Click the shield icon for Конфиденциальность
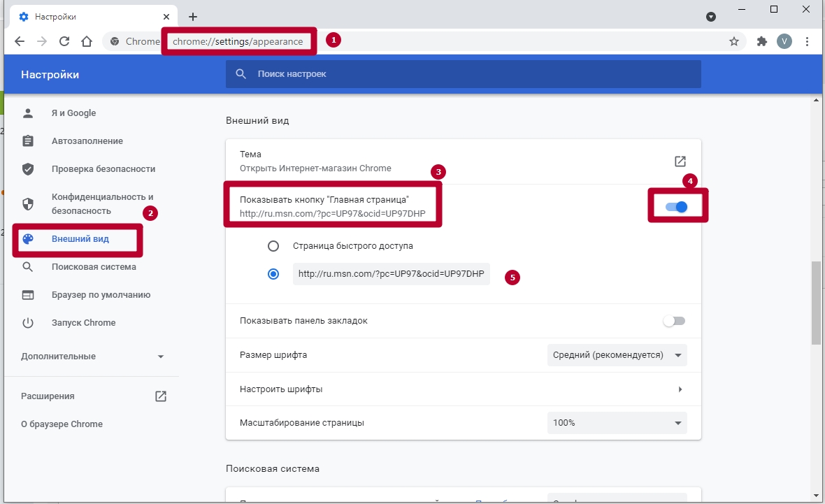825x504 pixels. [28, 203]
